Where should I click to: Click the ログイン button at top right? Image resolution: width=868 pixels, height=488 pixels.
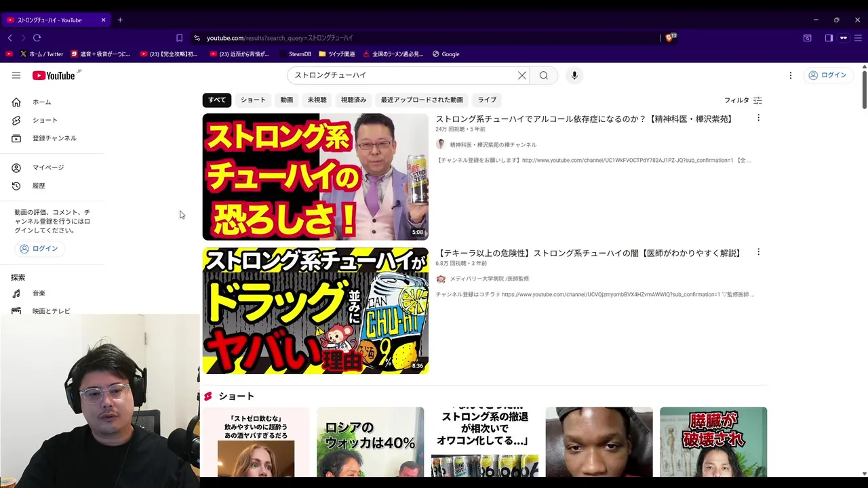[x=827, y=75]
